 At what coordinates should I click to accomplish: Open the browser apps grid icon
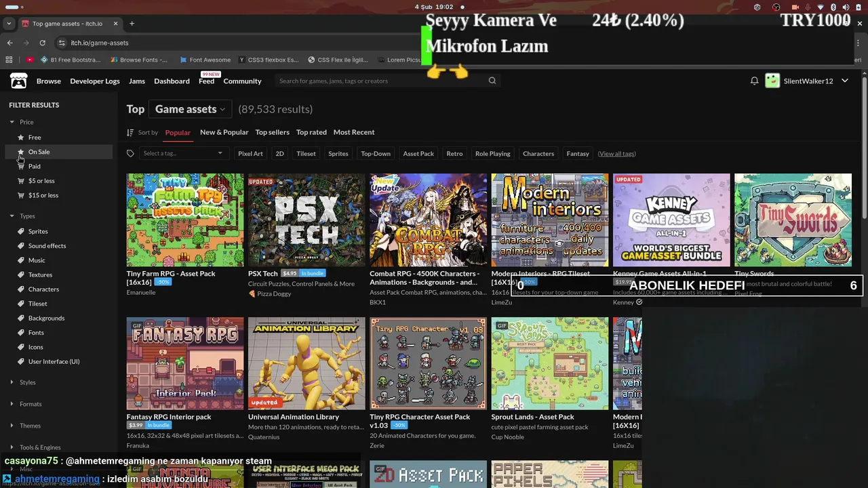[9, 60]
